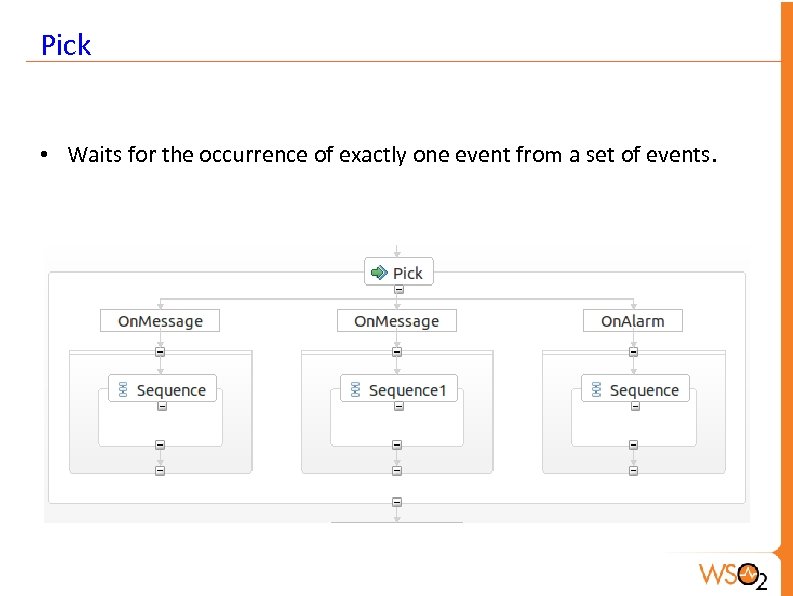Click the green arrow Pick icon
Screen dimensions: 793x596
[379, 272]
